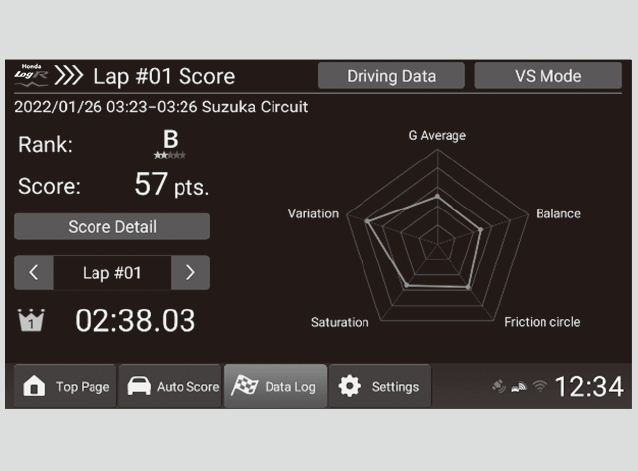The width and height of the screenshot is (638, 471).
Task: Open the Score Detail breakdown
Action: pos(112,226)
